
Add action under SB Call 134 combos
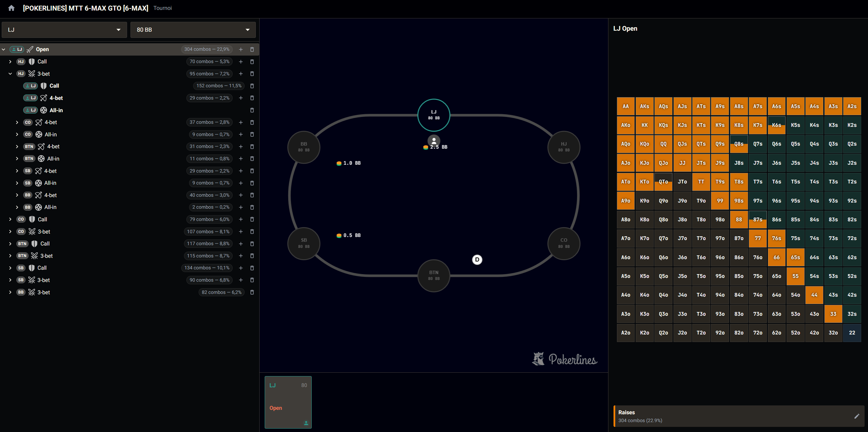click(241, 268)
